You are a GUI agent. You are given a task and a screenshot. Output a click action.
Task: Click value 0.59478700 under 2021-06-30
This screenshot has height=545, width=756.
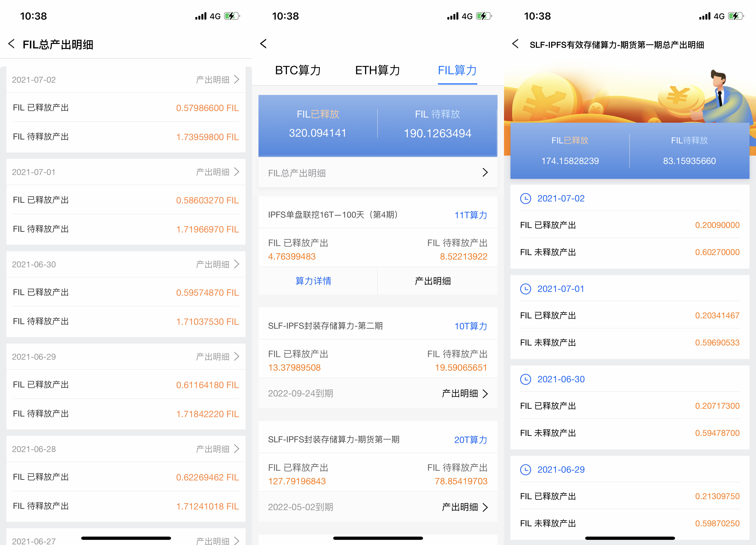[717, 433]
